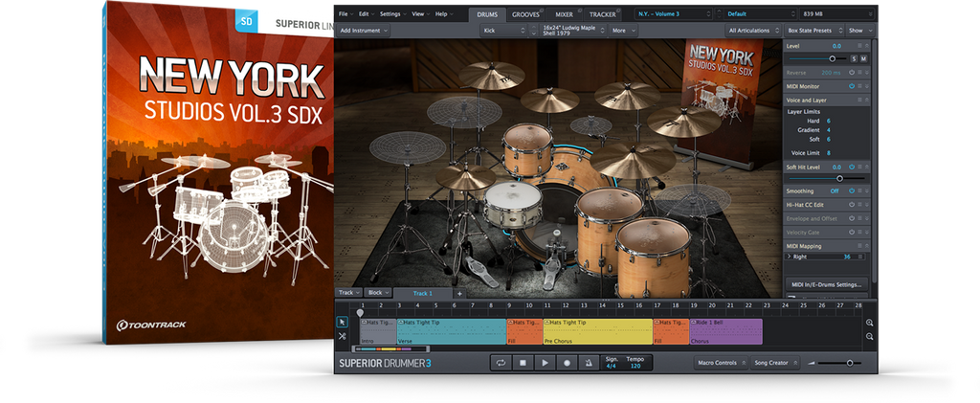
Task: Open the File menu
Action: tap(345, 13)
